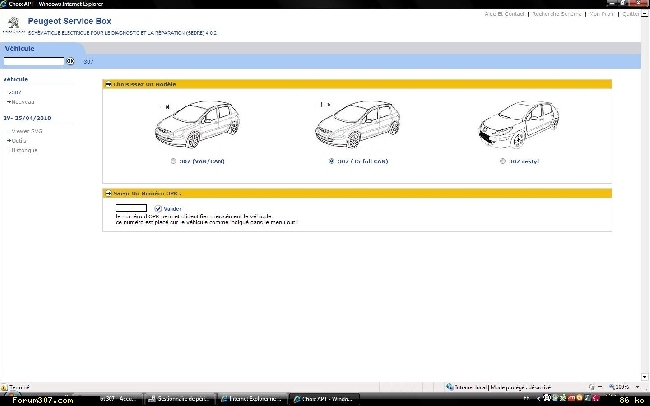Open the Véhicule tab
This screenshot has width=650, height=406.
[x=19, y=49]
